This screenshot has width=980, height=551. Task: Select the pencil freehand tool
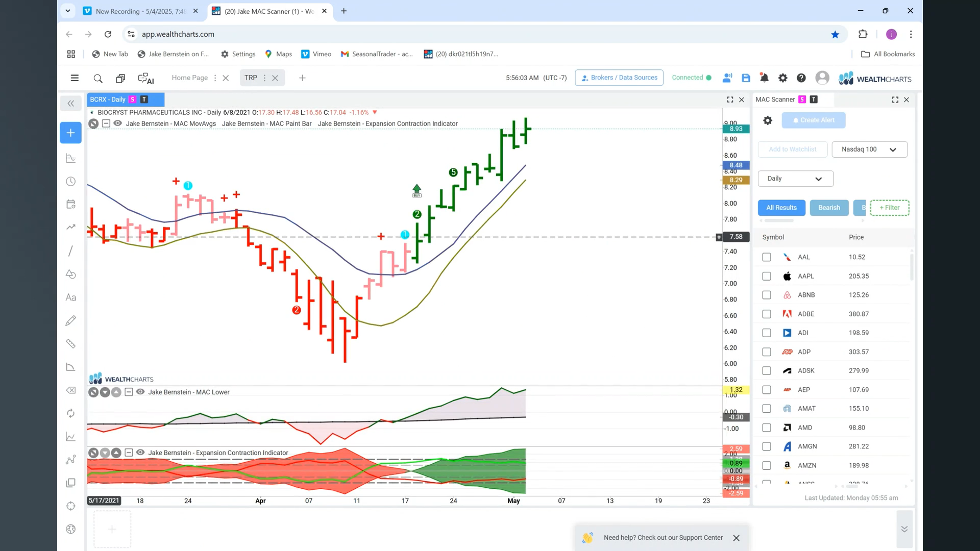point(71,320)
